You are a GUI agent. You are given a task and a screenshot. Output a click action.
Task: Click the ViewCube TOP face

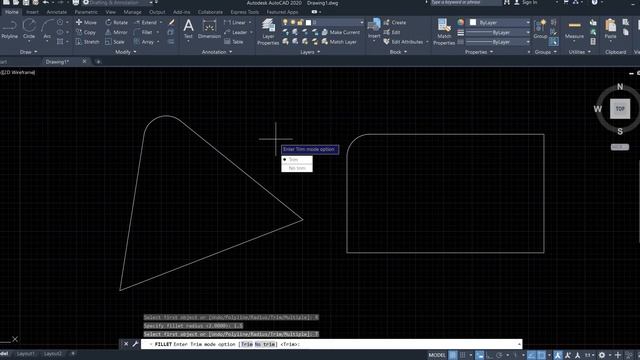[620, 109]
